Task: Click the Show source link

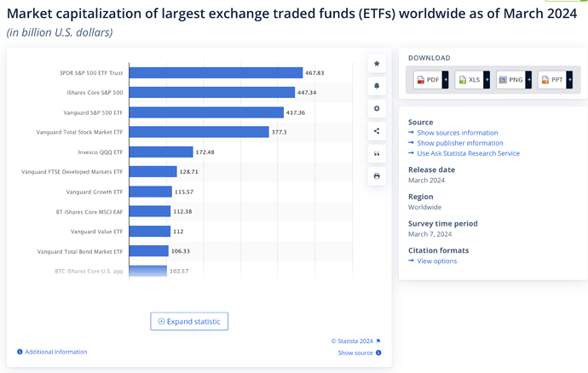Action: pyautogui.click(x=355, y=353)
